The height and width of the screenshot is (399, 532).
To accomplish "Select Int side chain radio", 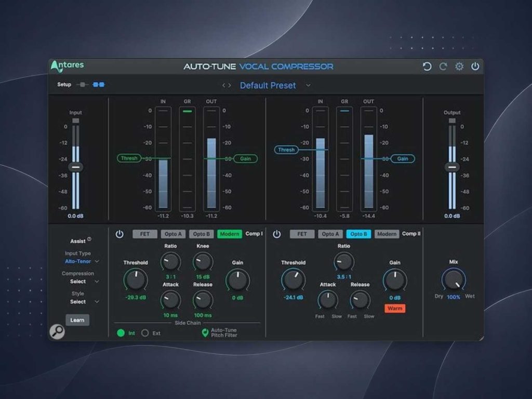I will (121, 333).
